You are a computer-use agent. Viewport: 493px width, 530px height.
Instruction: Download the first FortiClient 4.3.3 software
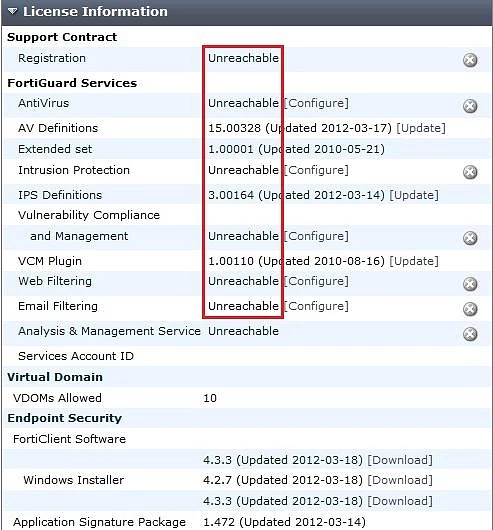coord(400,460)
